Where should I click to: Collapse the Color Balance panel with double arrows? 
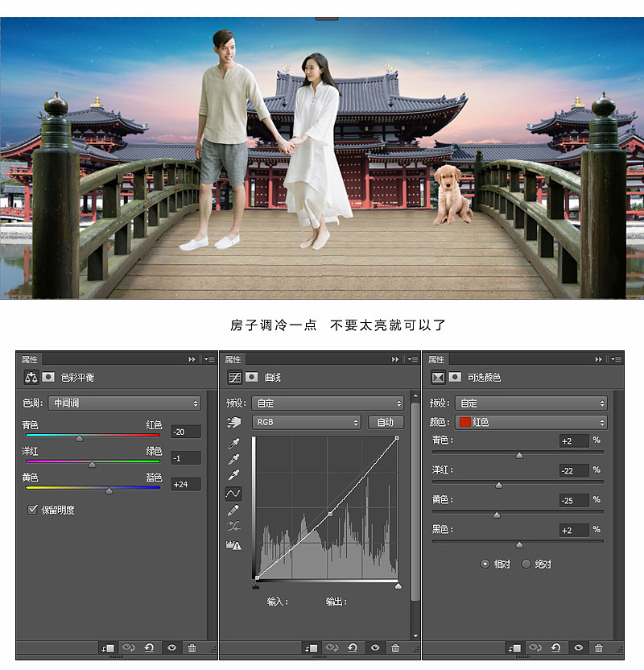[192, 359]
